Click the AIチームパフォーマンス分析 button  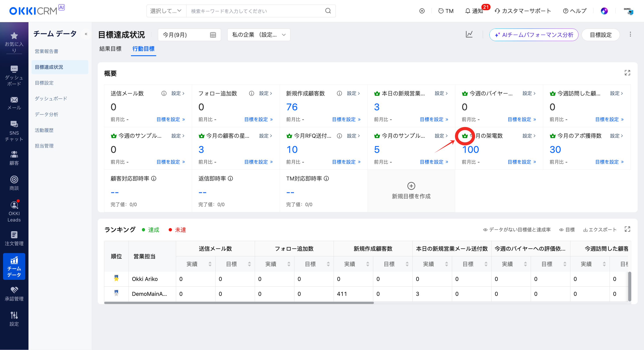tap(534, 35)
